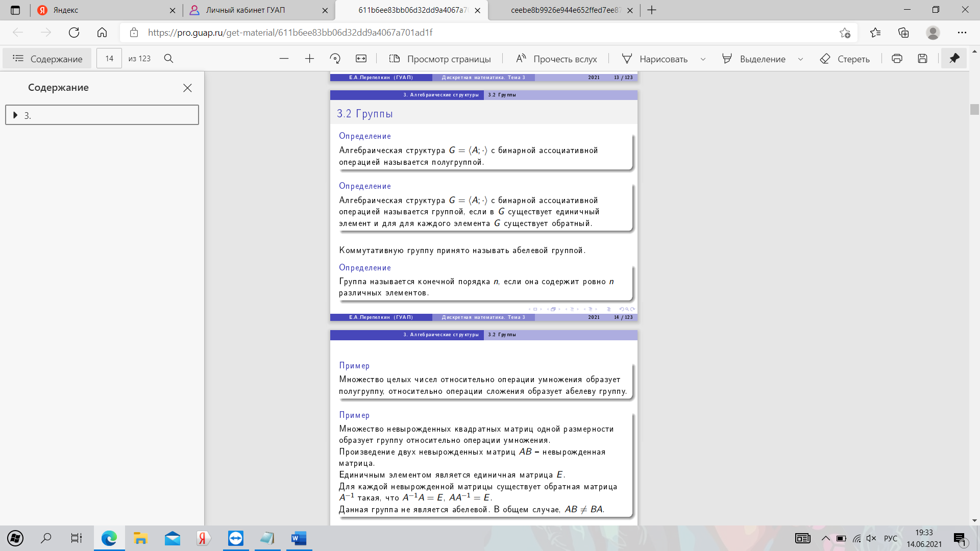Expand the Нарисовать dropdown arrow

click(703, 59)
